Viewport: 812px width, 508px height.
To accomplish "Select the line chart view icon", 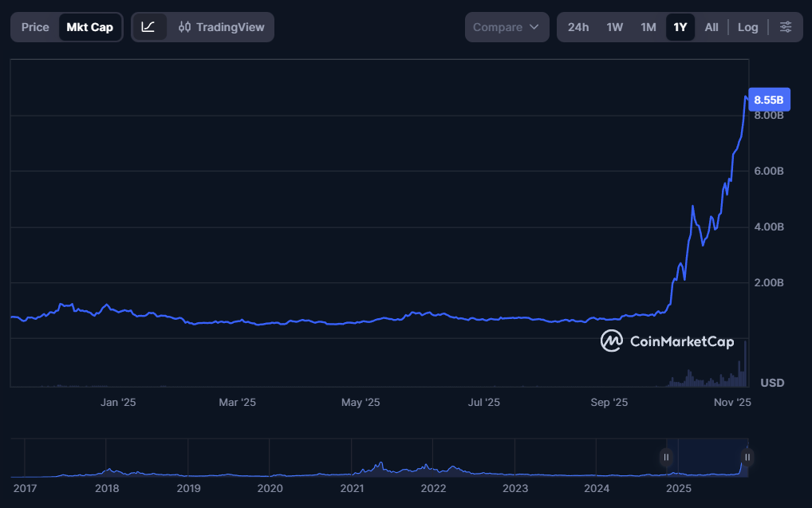I will pos(148,26).
